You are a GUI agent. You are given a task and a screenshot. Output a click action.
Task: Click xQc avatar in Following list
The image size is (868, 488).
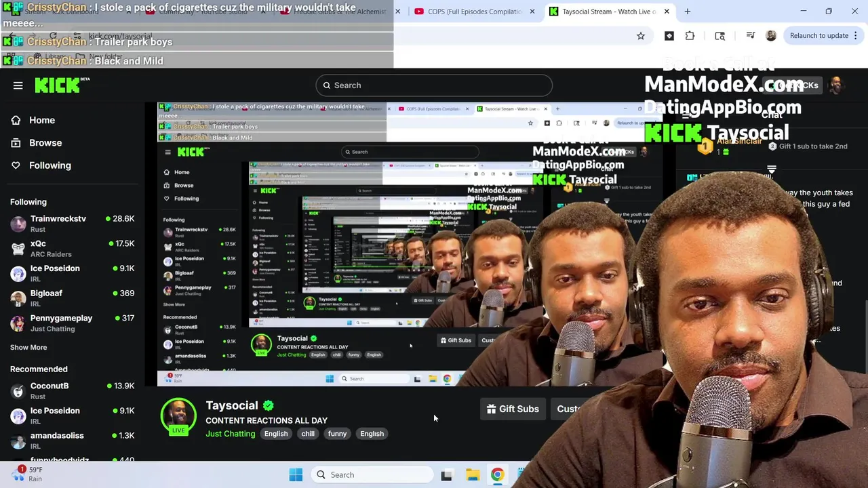(18, 249)
